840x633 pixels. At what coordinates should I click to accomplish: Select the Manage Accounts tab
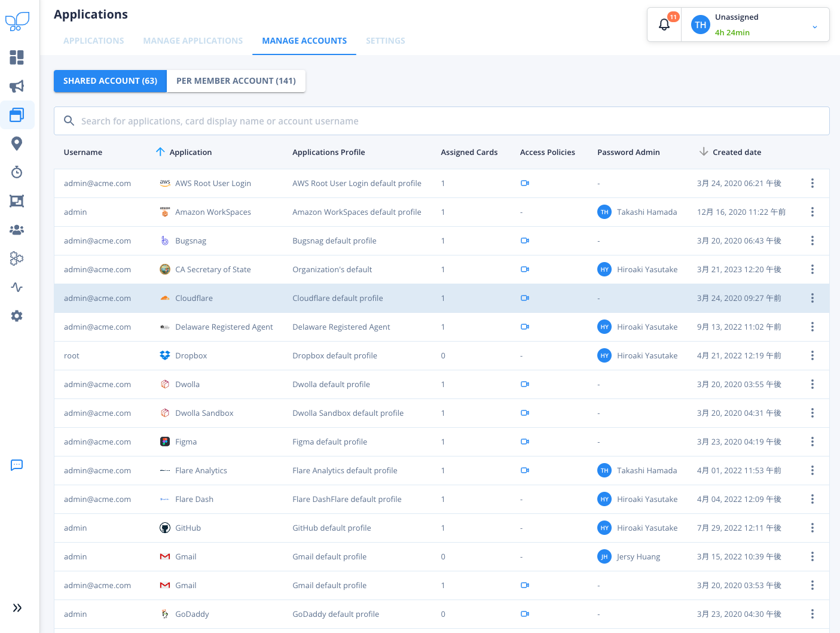point(304,41)
